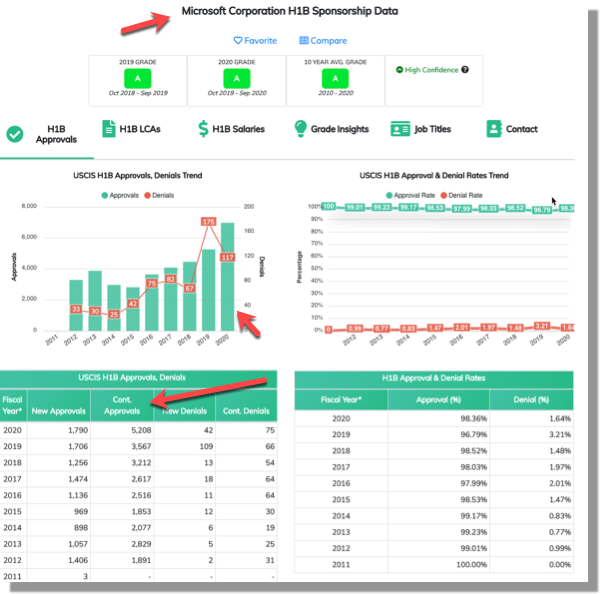600x594 pixels.
Task: Click the H1B Salaries dollar icon
Action: (203, 129)
